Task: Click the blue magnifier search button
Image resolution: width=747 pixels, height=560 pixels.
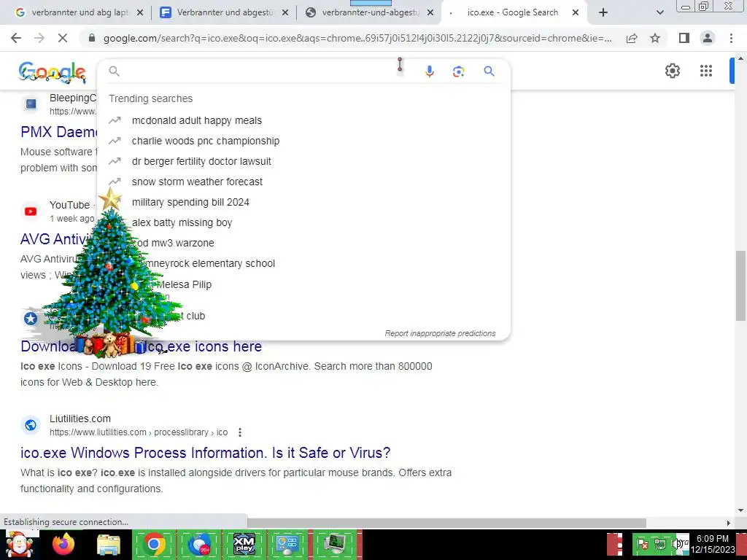Action: pyautogui.click(x=489, y=71)
